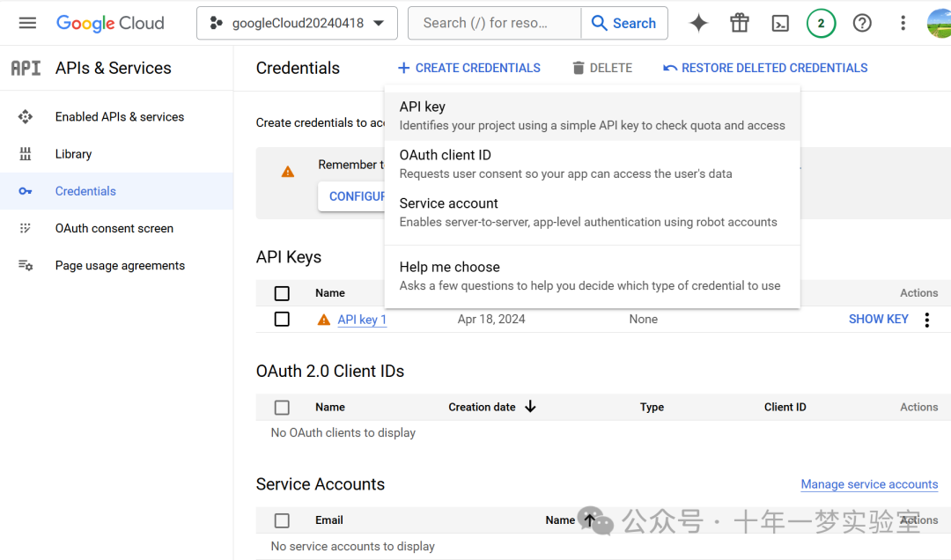The width and height of the screenshot is (951, 560).
Task: Click Enabled APIs diamond icon in sidebar
Action: pos(25,116)
